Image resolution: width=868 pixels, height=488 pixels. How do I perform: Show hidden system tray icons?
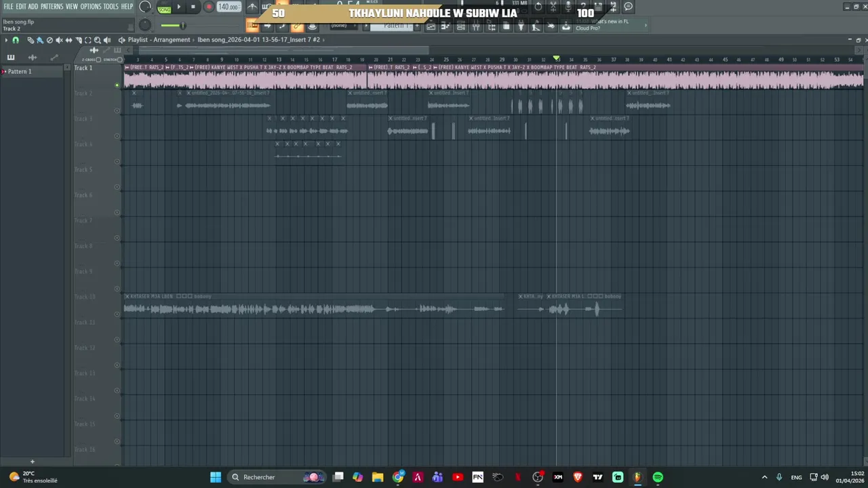point(764,477)
